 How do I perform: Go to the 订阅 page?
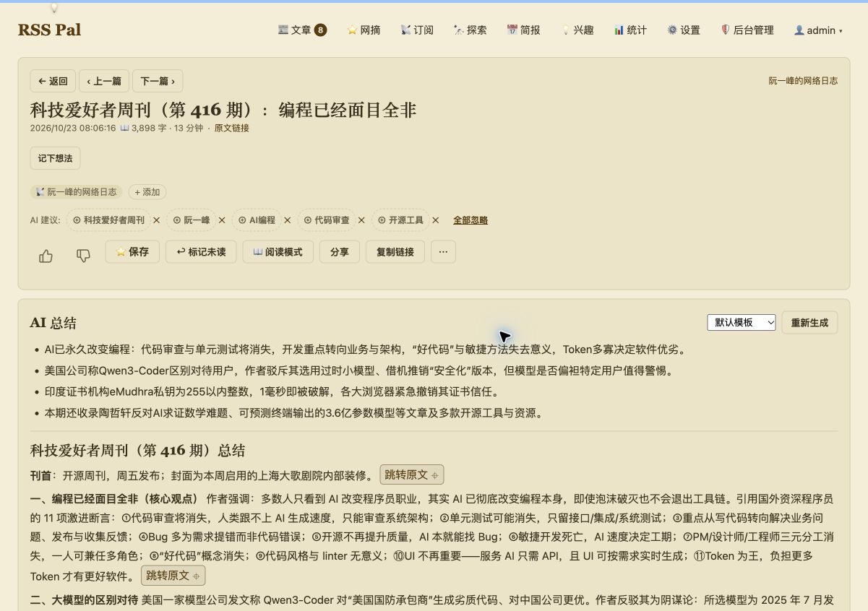[417, 30]
